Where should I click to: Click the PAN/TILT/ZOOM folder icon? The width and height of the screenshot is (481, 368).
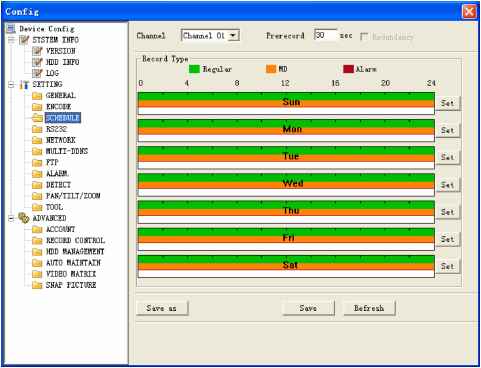[37, 196]
